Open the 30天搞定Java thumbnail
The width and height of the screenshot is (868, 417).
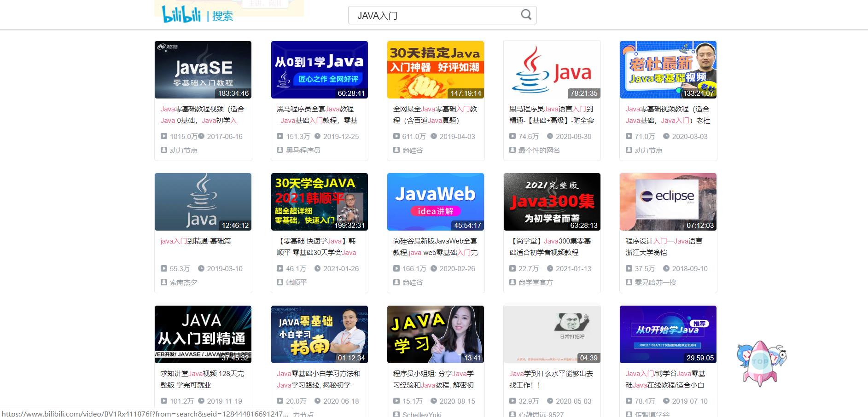pos(436,69)
